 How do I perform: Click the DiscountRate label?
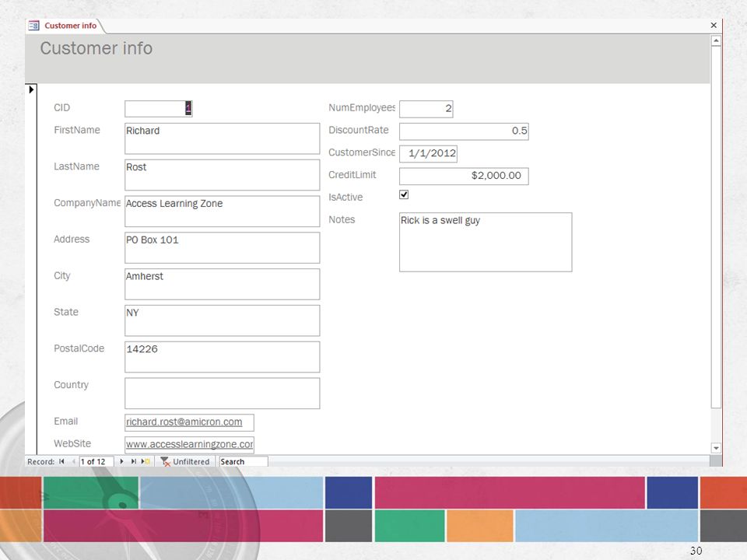[358, 130]
